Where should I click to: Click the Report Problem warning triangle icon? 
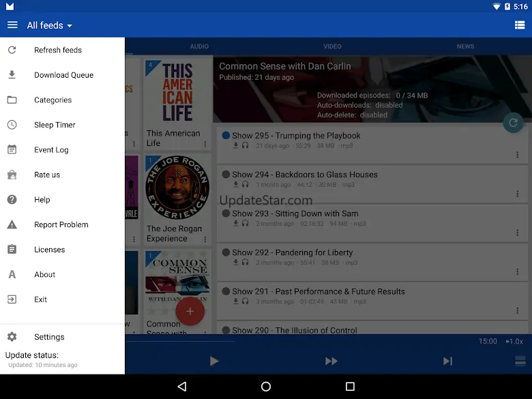tap(12, 224)
